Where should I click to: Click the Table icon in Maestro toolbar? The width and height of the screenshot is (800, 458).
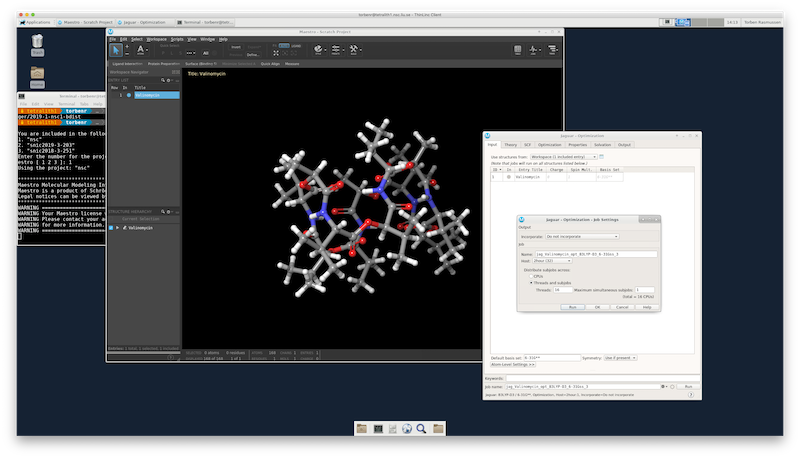(x=517, y=49)
